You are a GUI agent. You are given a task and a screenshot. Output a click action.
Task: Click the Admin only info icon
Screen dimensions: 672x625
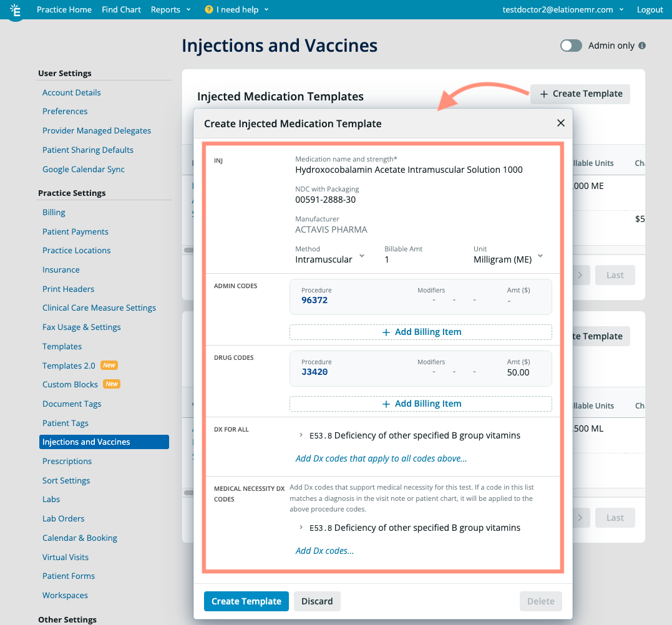point(642,46)
